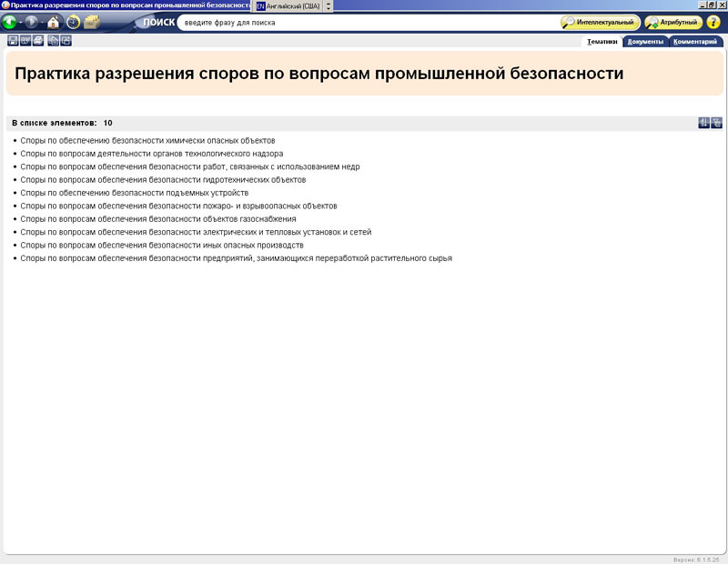Click the tree structure view icon

[717, 123]
